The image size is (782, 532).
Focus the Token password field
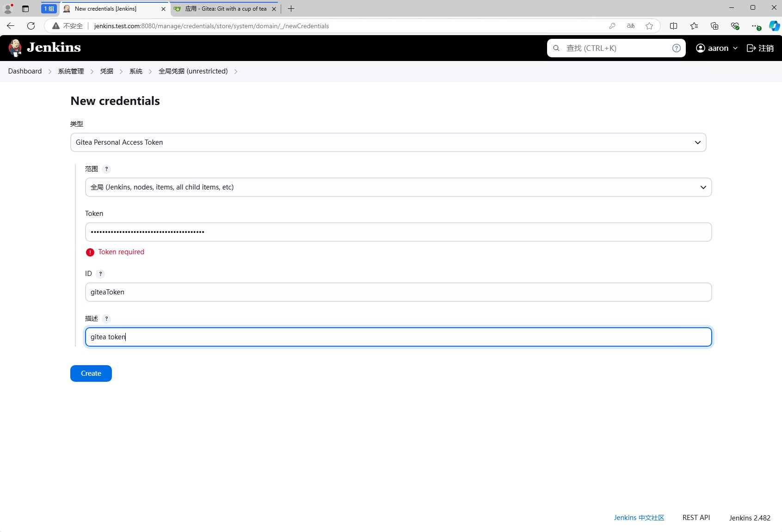click(398, 232)
